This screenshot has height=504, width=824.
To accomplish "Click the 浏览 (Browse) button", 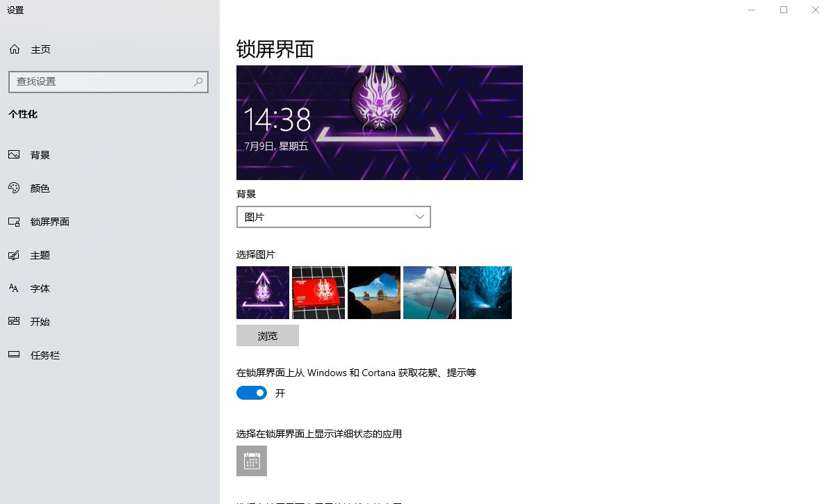I will point(267,335).
